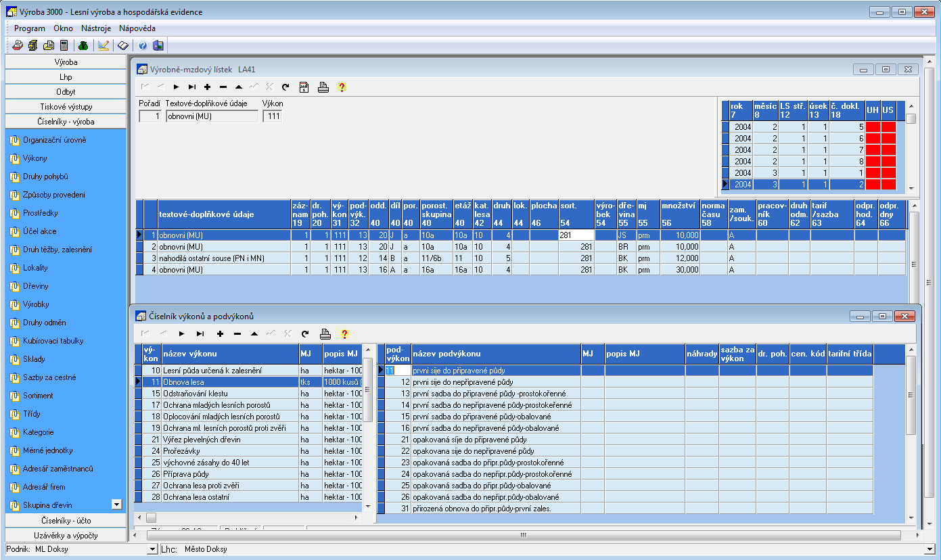Click the printer icon in main toolbar
Viewport: 941px width, 560px height.
tap(18, 45)
